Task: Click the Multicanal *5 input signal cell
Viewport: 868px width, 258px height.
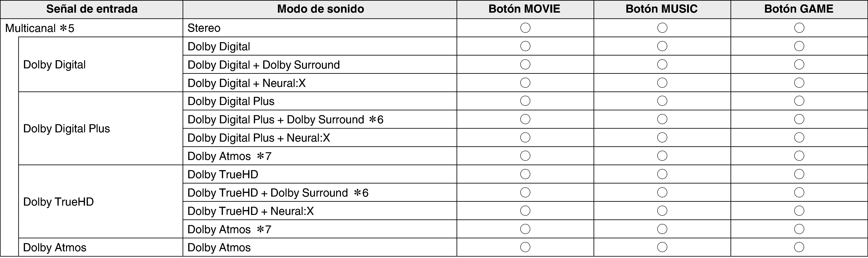Action: click(x=40, y=28)
